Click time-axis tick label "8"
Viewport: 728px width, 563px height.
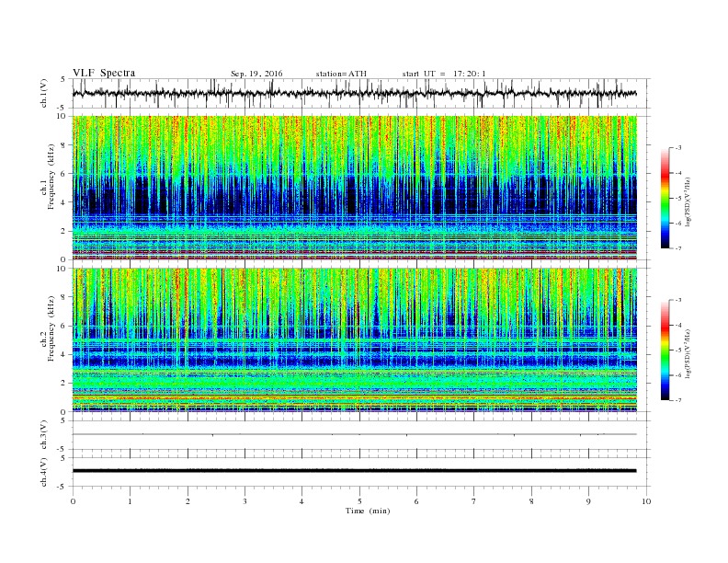coord(531,501)
